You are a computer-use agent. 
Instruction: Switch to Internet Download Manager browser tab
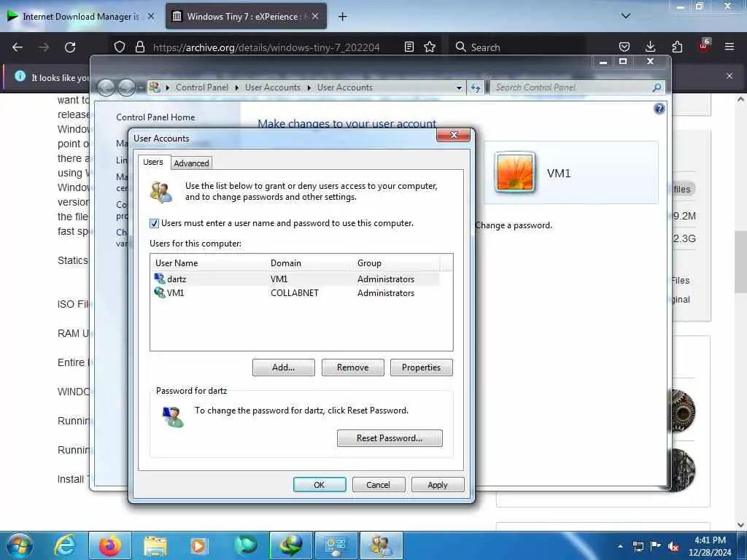tap(81, 17)
